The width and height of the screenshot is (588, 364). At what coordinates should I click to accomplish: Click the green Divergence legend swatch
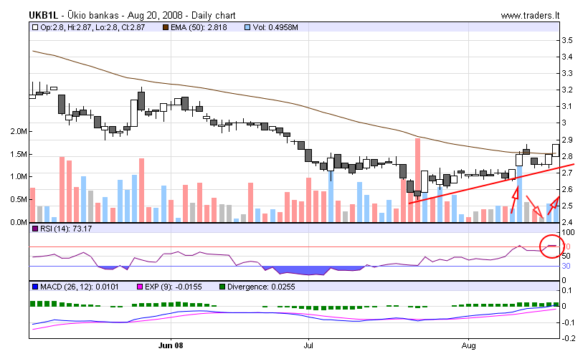(x=222, y=287)
